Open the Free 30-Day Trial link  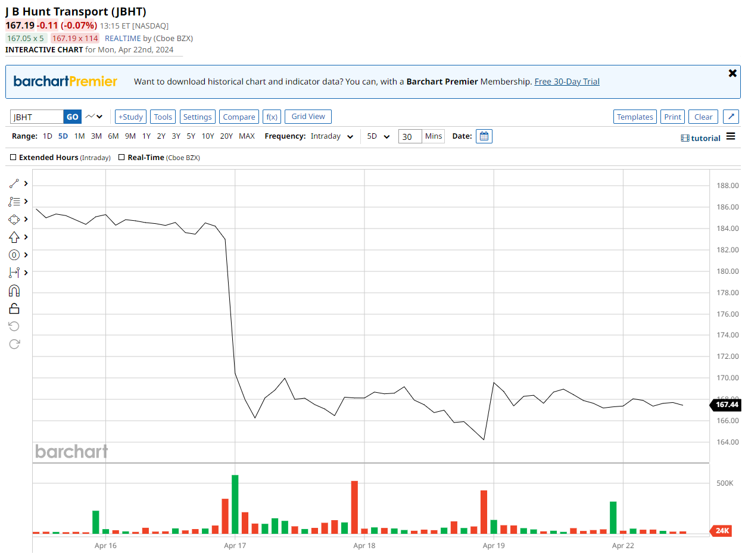pos(567,82)
